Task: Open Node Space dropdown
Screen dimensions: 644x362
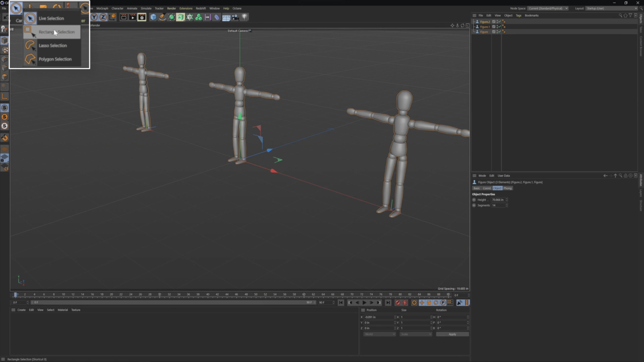Action: pyautogui.click(x=548, y=8)
